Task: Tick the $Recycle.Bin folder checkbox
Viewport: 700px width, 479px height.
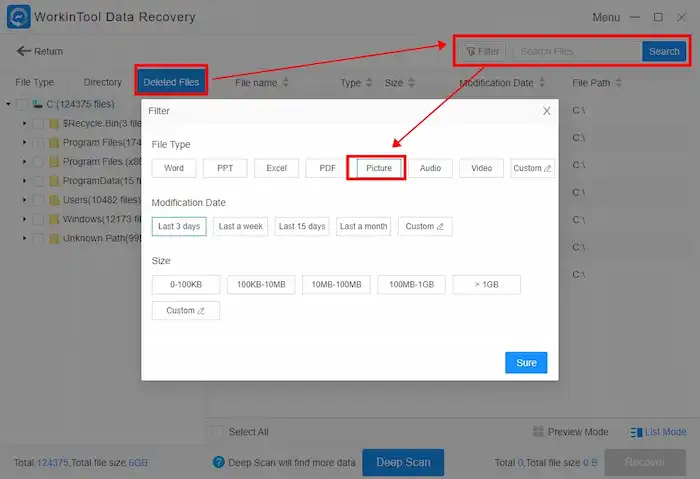Action: 38,124
